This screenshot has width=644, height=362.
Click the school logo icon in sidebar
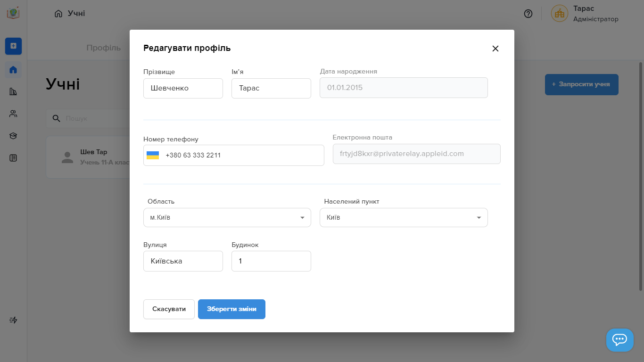tap(13, 13)
